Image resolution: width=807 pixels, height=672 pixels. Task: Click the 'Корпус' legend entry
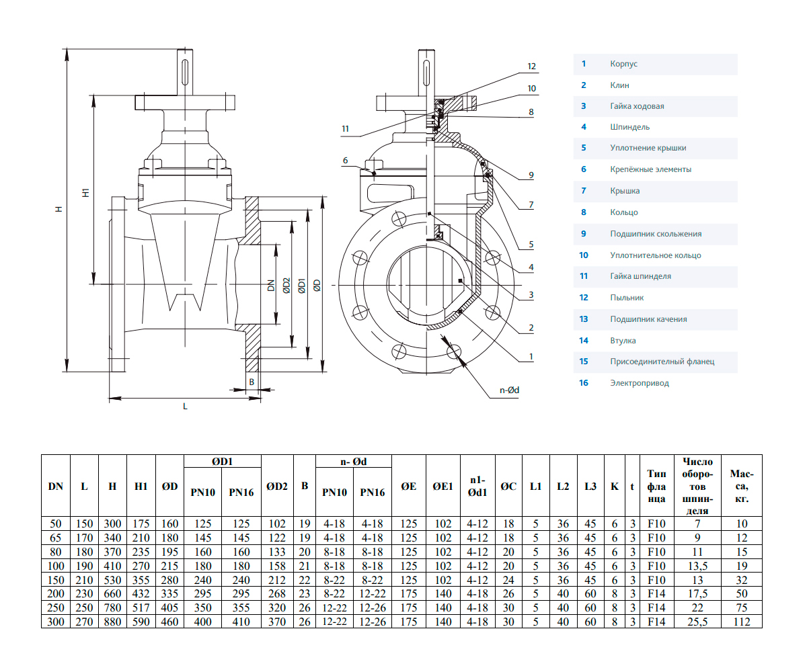tap(623, 64)
